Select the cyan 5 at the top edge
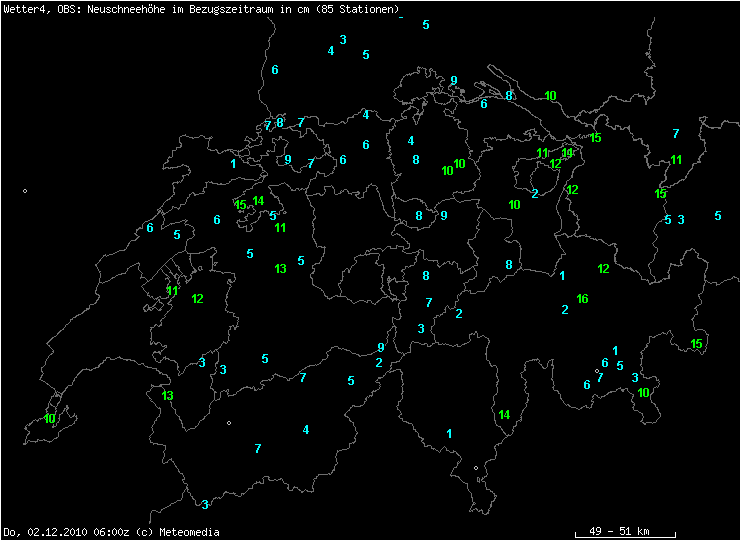Screen dimensions: 740x540 426,24
